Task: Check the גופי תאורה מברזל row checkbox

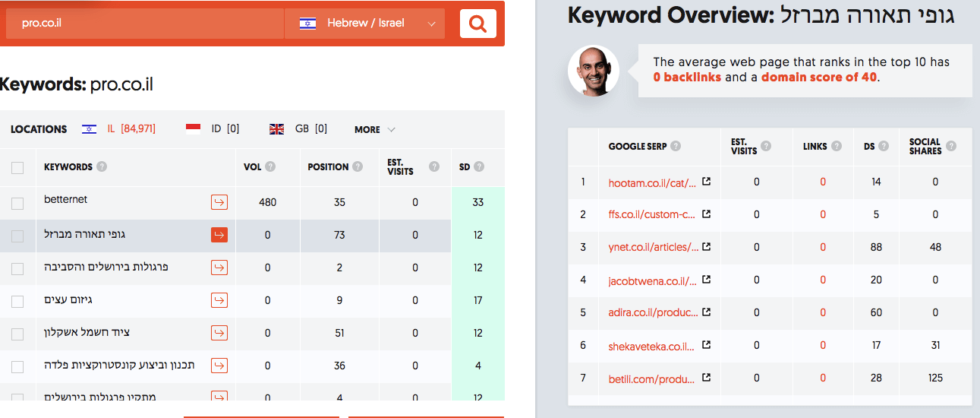Action: coord(17,236)
